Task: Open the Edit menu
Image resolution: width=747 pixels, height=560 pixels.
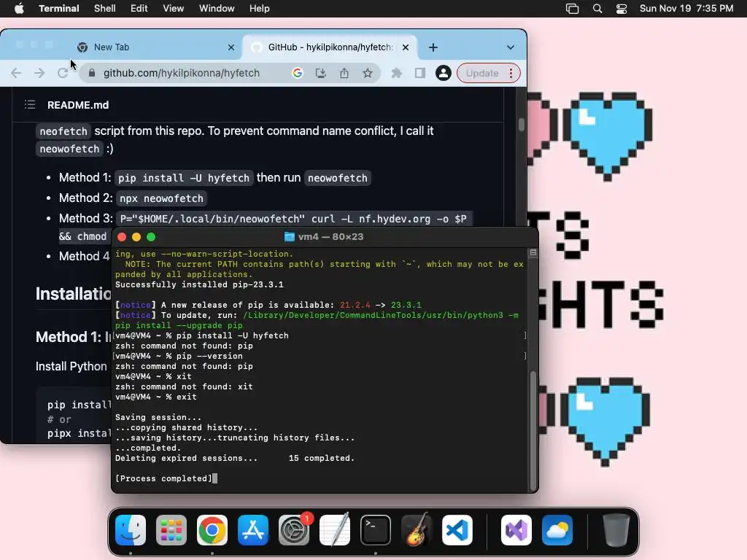Action: pyautogui.click(x=139, y=9)
